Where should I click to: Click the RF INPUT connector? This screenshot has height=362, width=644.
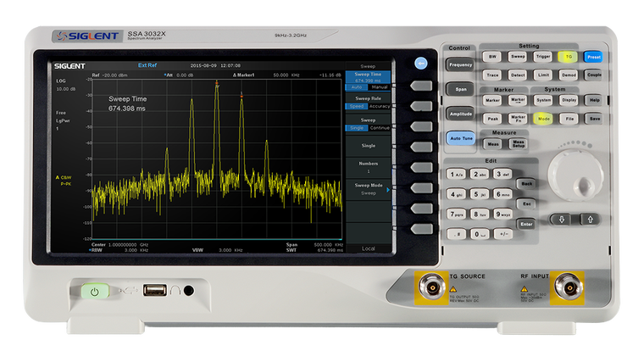coord(569,287)
